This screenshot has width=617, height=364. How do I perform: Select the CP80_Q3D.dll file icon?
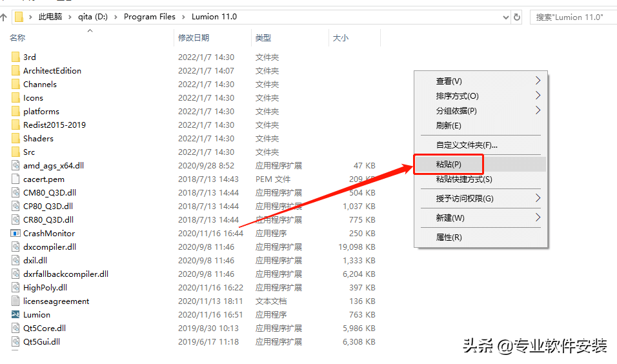coord(15,206)
